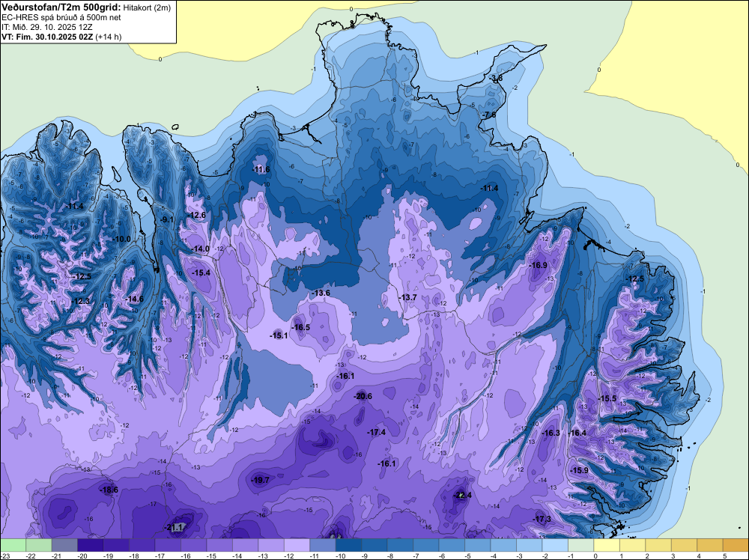Image resolution: width=749 pixels, height=560 pixels.
Task: Click the light blue legend swatch above -2
Action: coord(554,545)
